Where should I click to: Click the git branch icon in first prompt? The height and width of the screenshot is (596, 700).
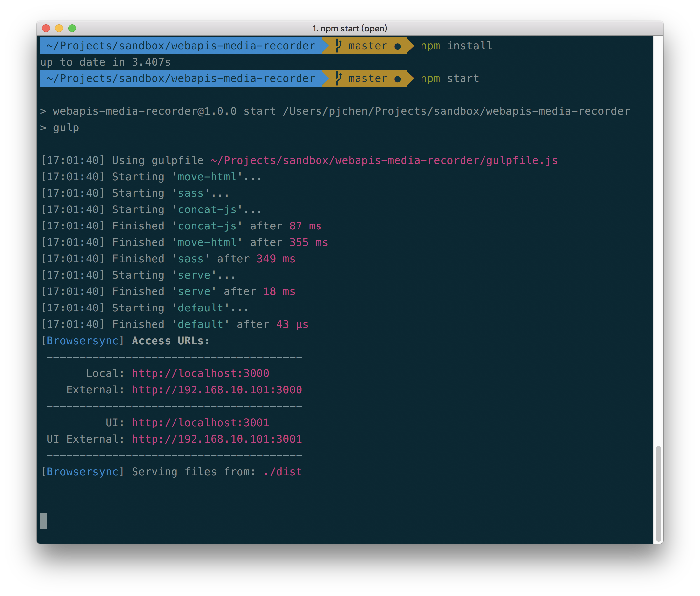pyautogui.click(x=339, y=46)
